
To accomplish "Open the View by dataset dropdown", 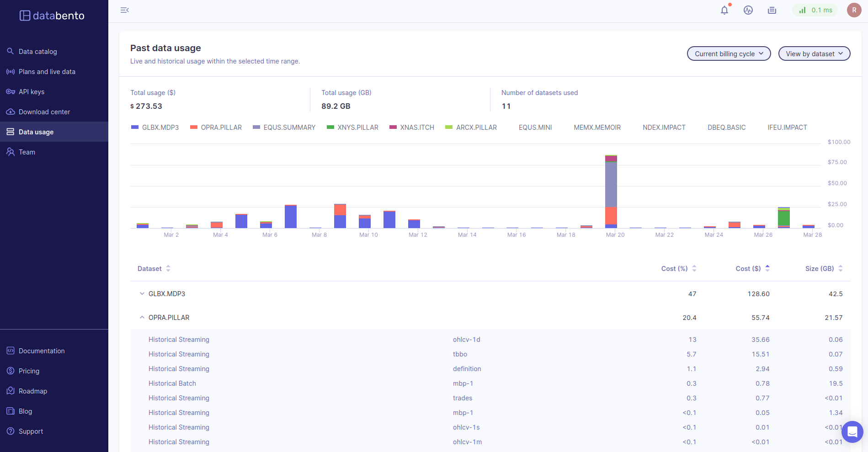I will point(814,53).
